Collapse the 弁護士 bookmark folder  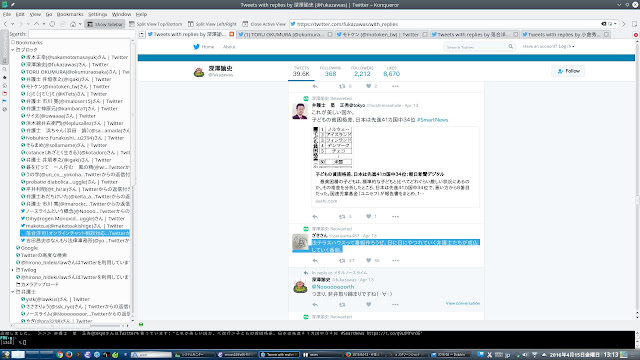(13, 292)
